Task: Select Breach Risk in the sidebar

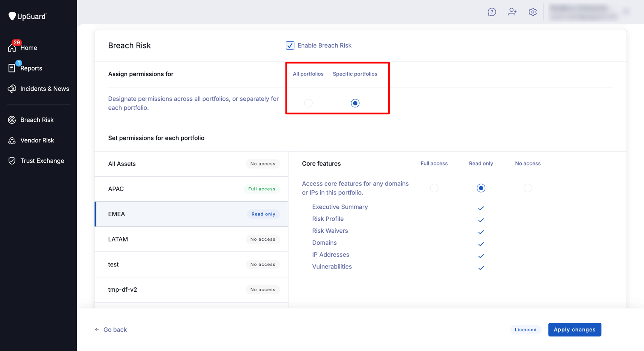Action: tap(36, 119)
